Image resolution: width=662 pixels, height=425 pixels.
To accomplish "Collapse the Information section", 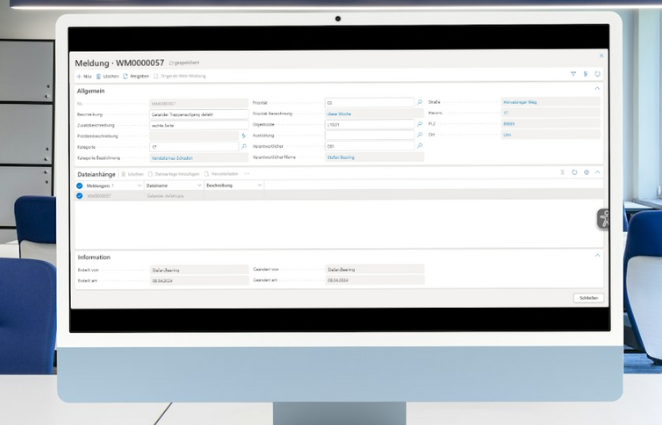I will click(x=597, y=255).
